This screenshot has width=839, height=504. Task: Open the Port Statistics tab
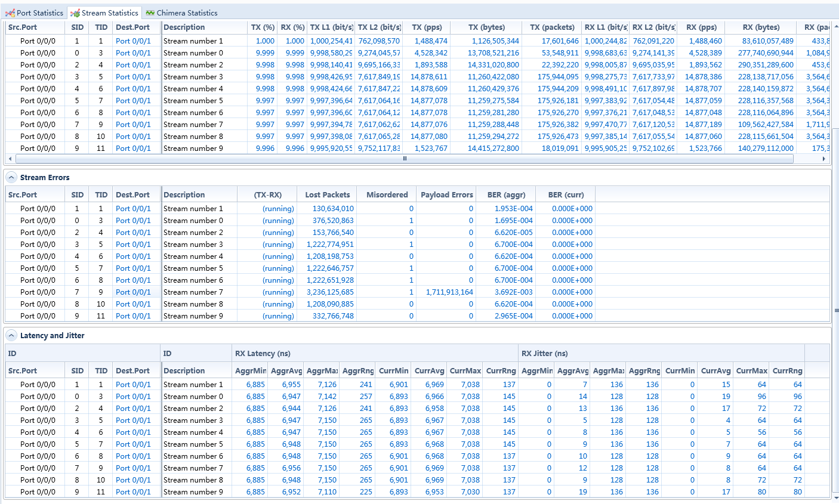[x=34, y=13]
